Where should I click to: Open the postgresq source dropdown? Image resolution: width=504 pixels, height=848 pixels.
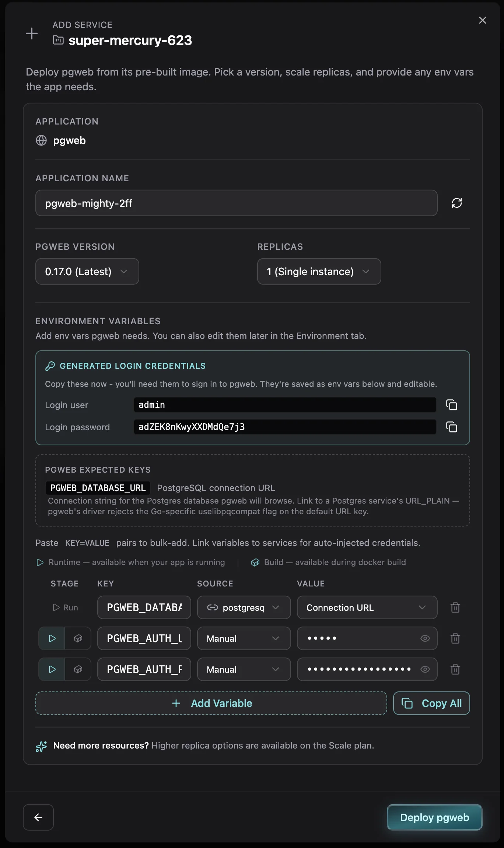[244, 607]
